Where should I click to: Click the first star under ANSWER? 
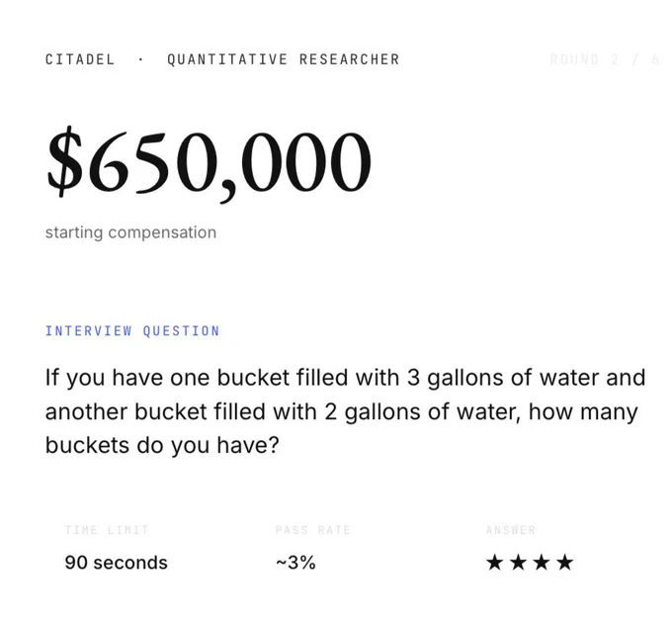[494, 562]
